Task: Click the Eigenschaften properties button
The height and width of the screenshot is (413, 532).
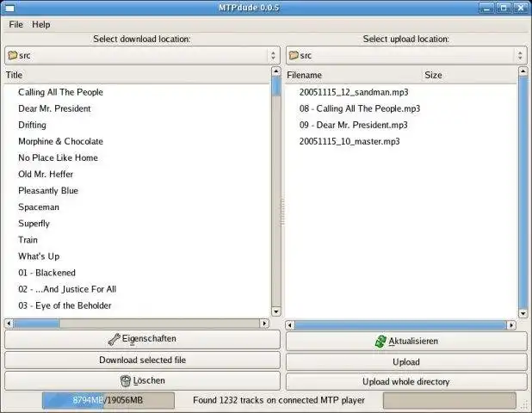Action: click(142, 339)
